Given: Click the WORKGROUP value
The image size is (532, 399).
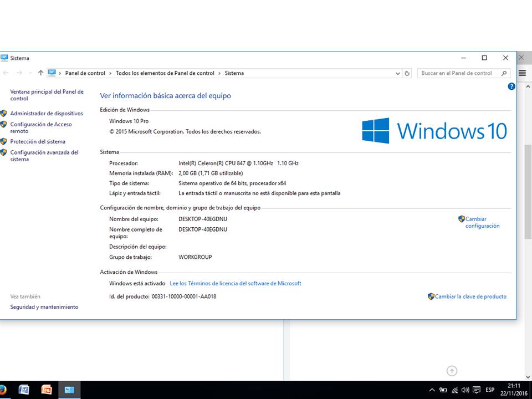Looking at the screenshot, I should [x=195, y=257].
